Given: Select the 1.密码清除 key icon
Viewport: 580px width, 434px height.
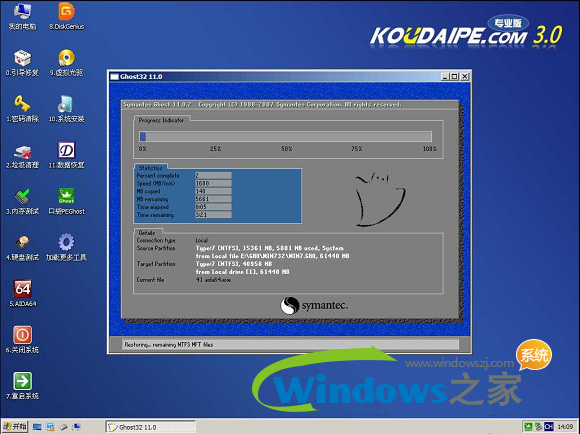Looking at the screenshot, I should click(22, 108).
